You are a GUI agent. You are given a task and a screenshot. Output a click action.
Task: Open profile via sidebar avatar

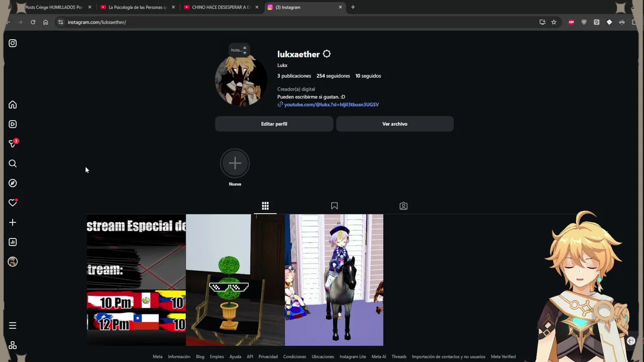click(x=13, y=261)
